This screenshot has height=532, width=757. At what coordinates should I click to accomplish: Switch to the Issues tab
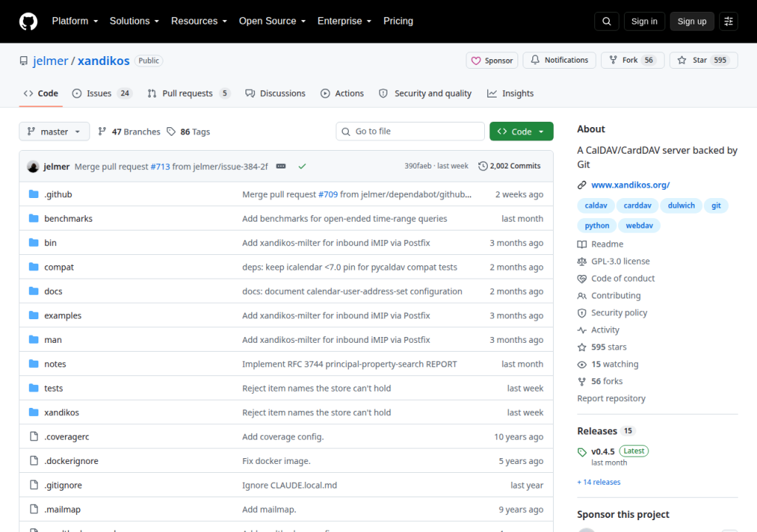(101, 94)
